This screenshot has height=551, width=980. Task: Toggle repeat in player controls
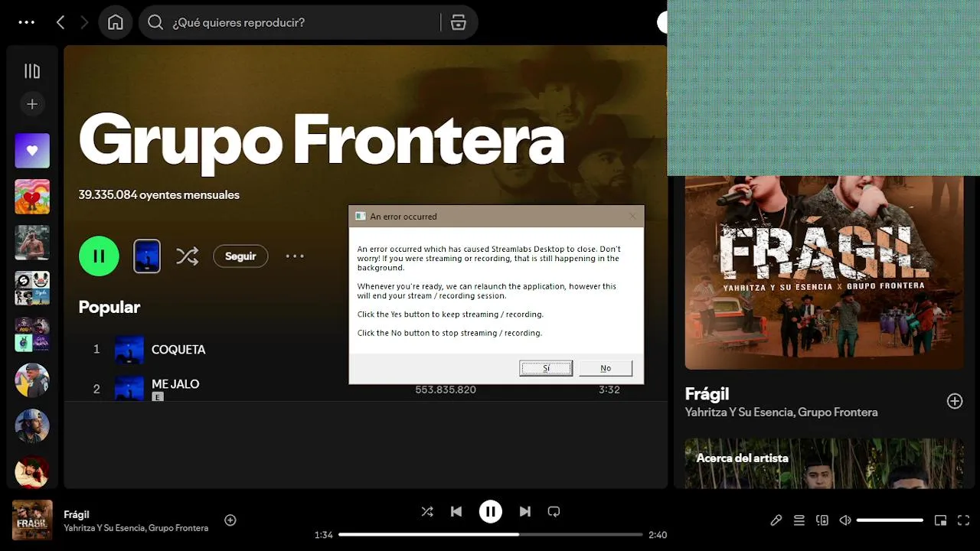(554, 511)
